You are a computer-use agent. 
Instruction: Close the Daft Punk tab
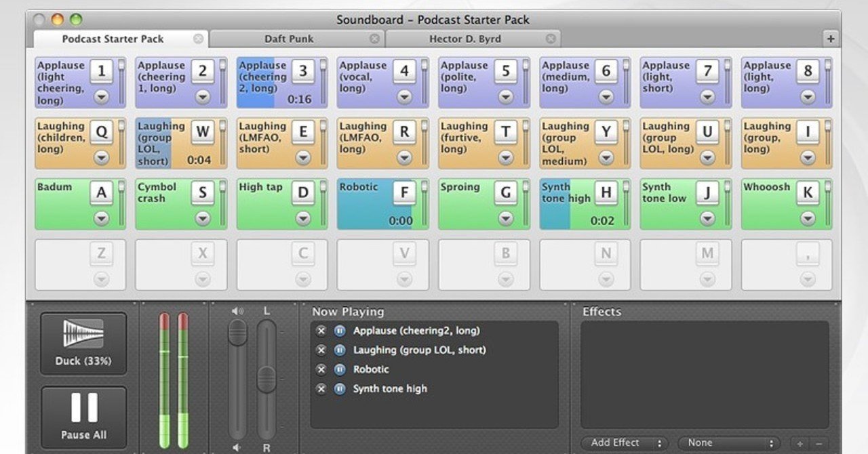374,39
